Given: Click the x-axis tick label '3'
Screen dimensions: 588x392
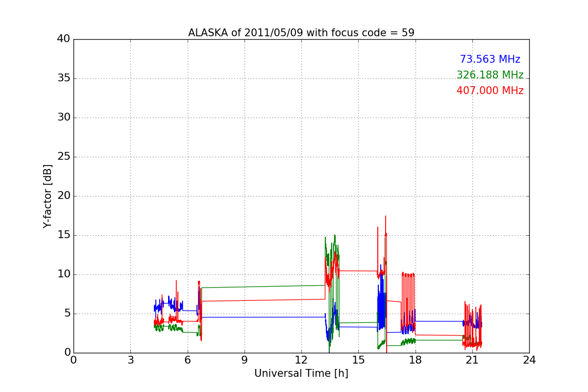Looking at the screenshot, I should [x=130, y=360].
